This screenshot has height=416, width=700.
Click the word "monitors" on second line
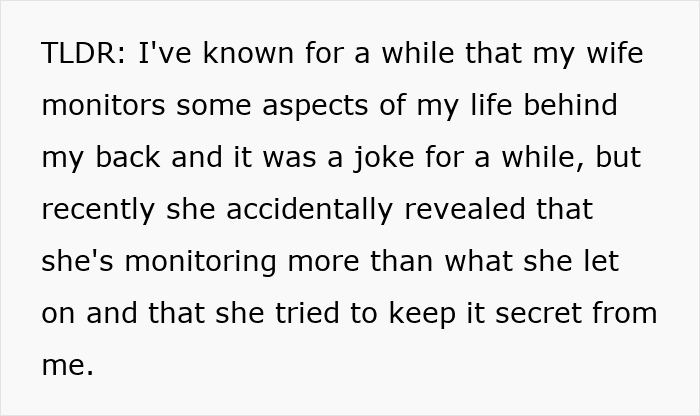[103, 105]
